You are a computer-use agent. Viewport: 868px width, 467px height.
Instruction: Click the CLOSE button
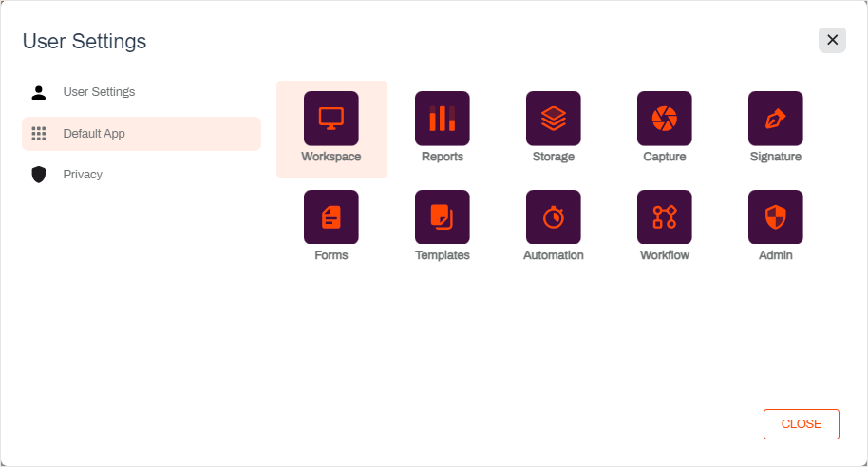click(x=801, y=424)
